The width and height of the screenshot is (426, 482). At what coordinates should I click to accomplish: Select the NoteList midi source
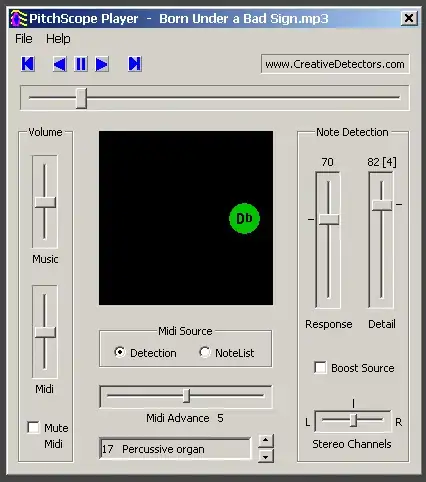205,352
